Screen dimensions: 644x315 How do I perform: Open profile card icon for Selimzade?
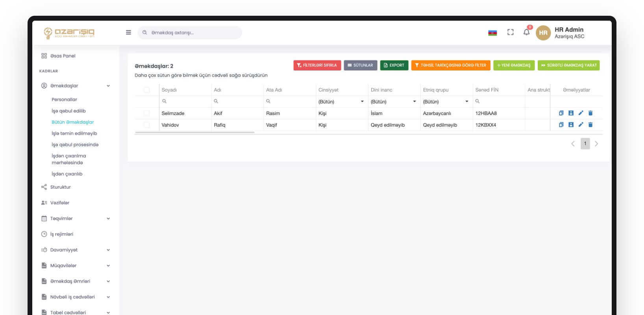coord(571,113)
